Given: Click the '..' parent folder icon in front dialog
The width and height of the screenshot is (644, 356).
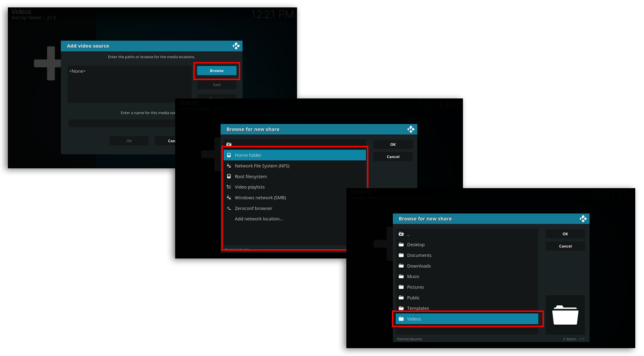Looking at the screenshot, I should pyautogui.click(x=401, y=234).
